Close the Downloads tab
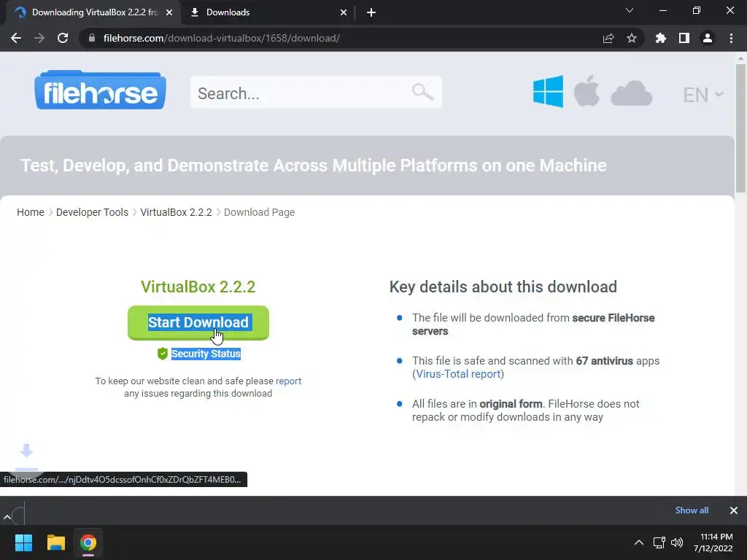This screenshot has height=560, width=747. coord(344,12)
